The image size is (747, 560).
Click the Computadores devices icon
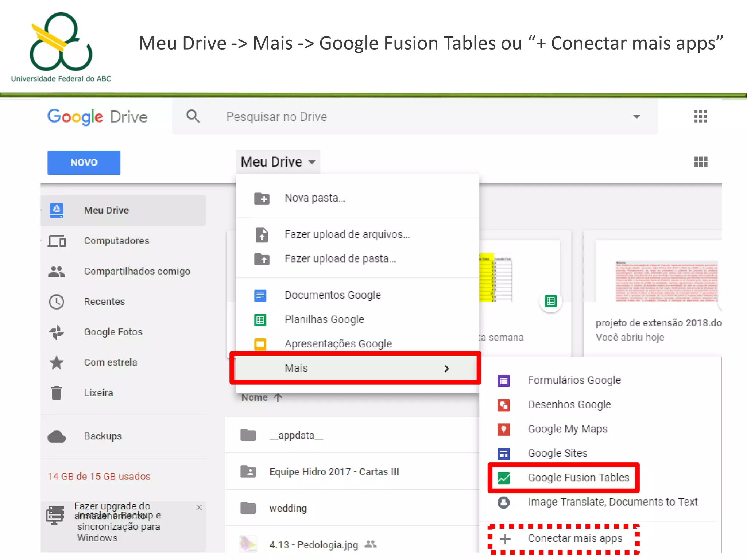click(57, 241)
